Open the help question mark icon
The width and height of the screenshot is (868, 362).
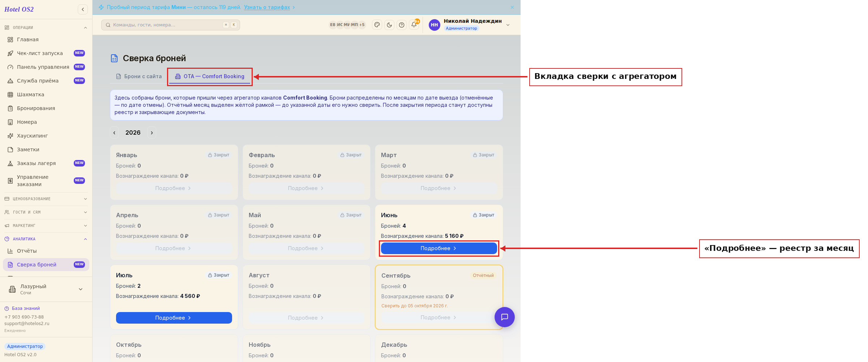click(x=402, y=25)
